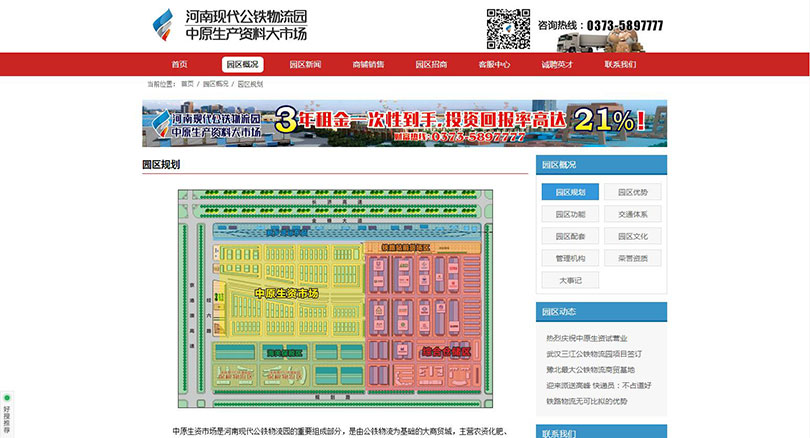Click the park planning map image
Image resolution: width=810 pixels, height=438 pixels.
coord(334,298)
